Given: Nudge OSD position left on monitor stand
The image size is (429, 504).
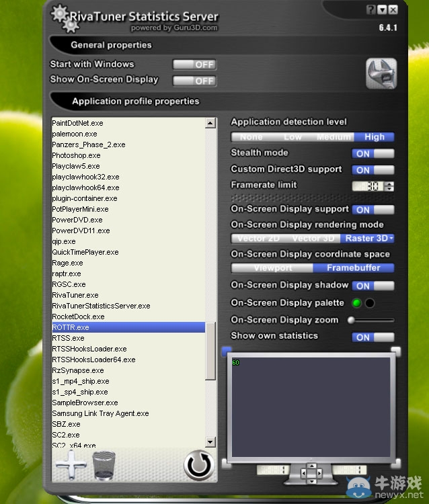Looking at the screenshot, I should click(x=303, y=473).
